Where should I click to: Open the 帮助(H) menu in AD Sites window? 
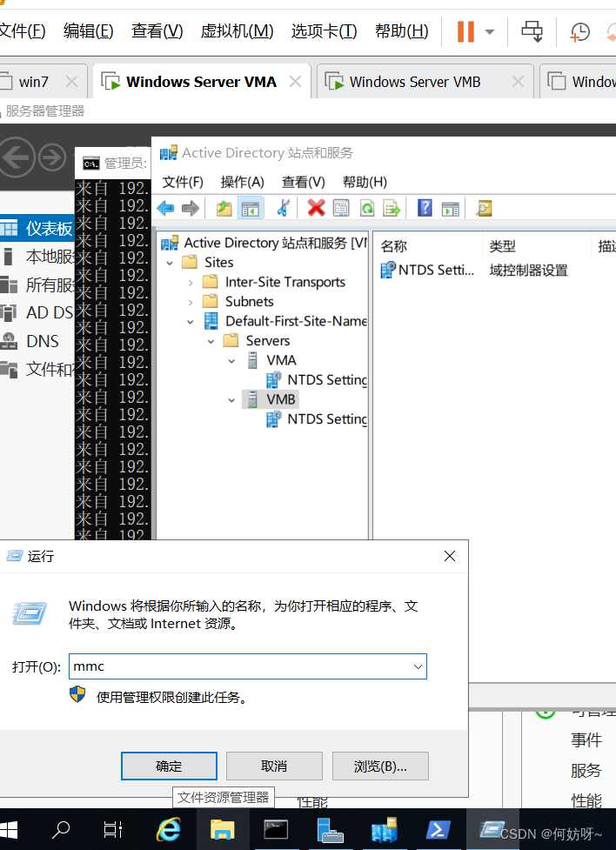click(x=365, y=182)
